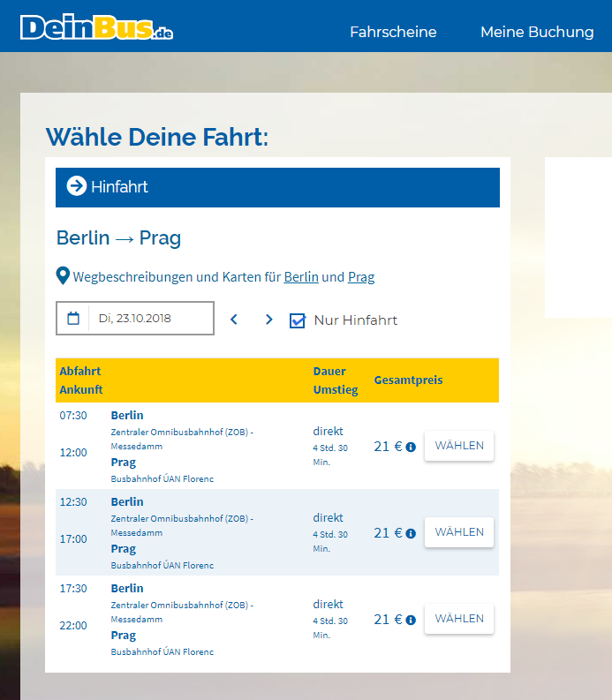Screen dimensions: 612x700
Task: Click info icon for 12:30 trip price
Action: click(411, 534)
